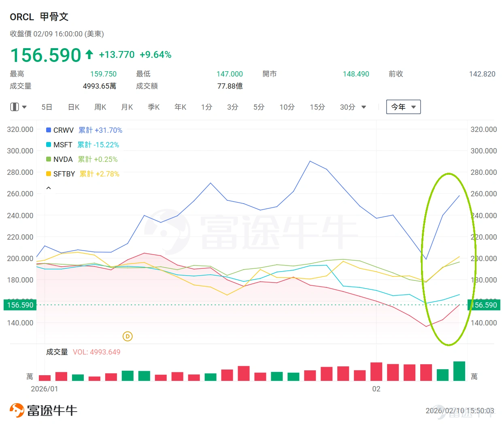Viewport: 504px width, 427px height.
Task: Click the 02 month axis label
Action: click(x=376, y=389)
